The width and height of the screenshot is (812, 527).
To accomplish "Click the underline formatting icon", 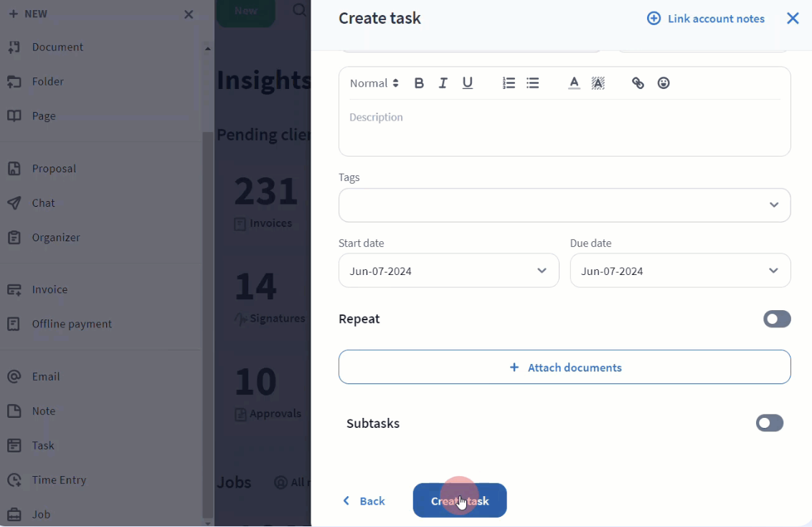I will (467, 83).
